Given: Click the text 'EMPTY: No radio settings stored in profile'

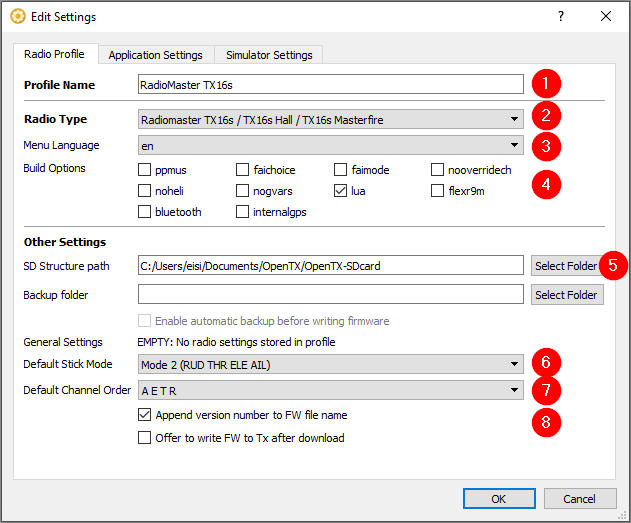Looking at the screenshot, I should tap(237, 342).
